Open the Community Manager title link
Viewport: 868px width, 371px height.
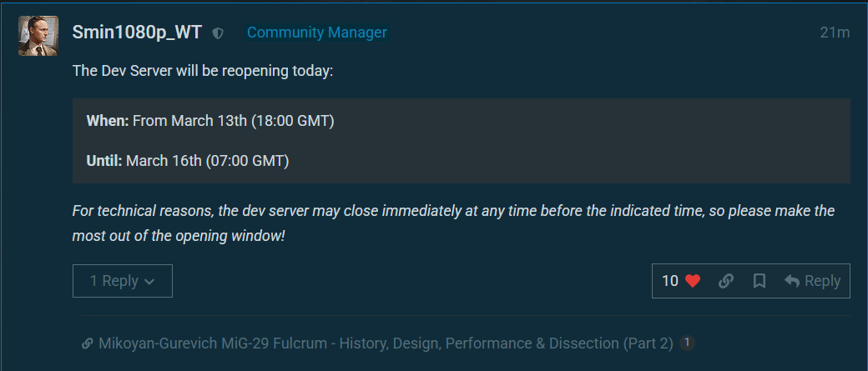coord(317,33)
